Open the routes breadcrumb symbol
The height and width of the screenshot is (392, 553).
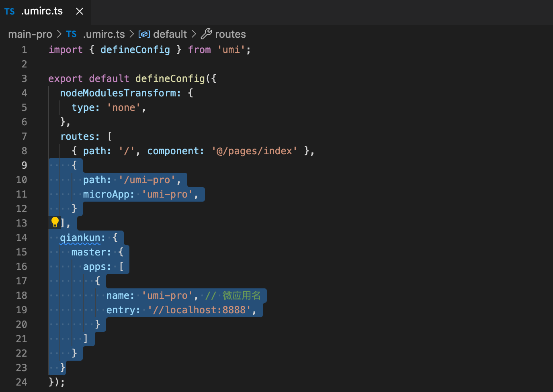[230, 34]
